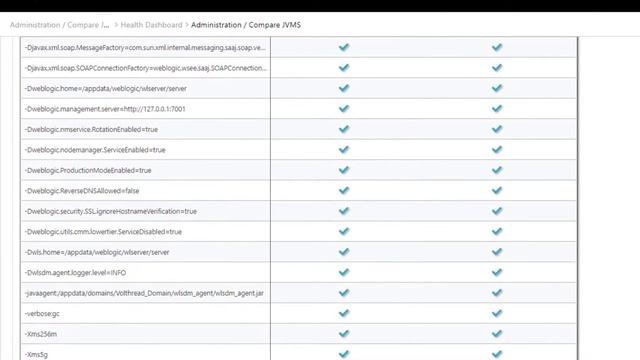Click right checkmark in MessageFactory row
640x360 pixels.
[x=497, y=47]
